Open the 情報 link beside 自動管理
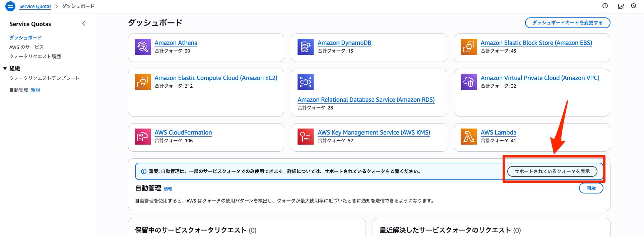The width and height of the screenshot is (644, 237). tap(168, 189)
